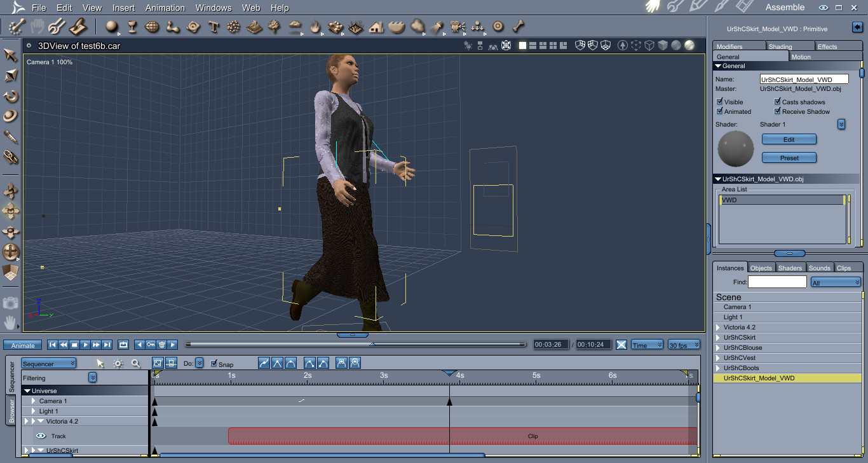
Task: Click the eyedropper tool in left toolbar
Action: (11, 137)
